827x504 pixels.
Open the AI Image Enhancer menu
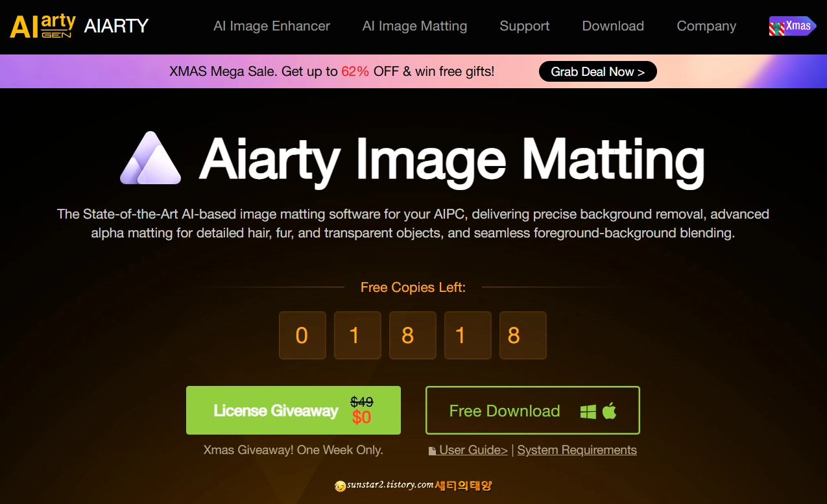(x=272, y=26)
